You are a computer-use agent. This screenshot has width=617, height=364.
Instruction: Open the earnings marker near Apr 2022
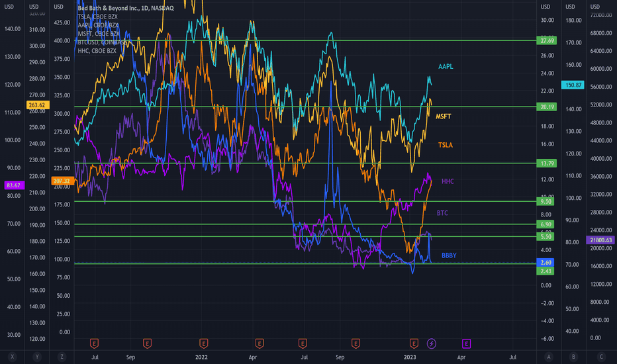pos(260,343)
